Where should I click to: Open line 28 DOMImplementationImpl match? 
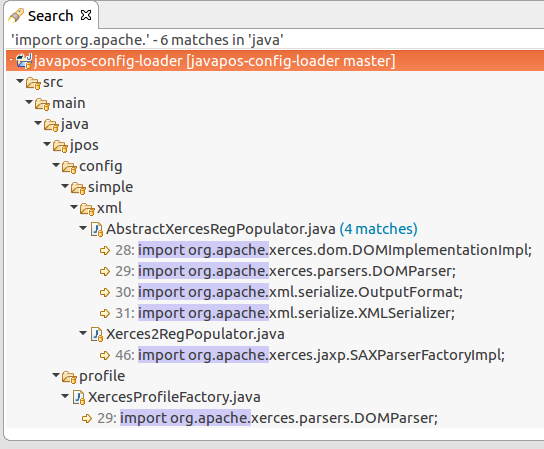335,250
